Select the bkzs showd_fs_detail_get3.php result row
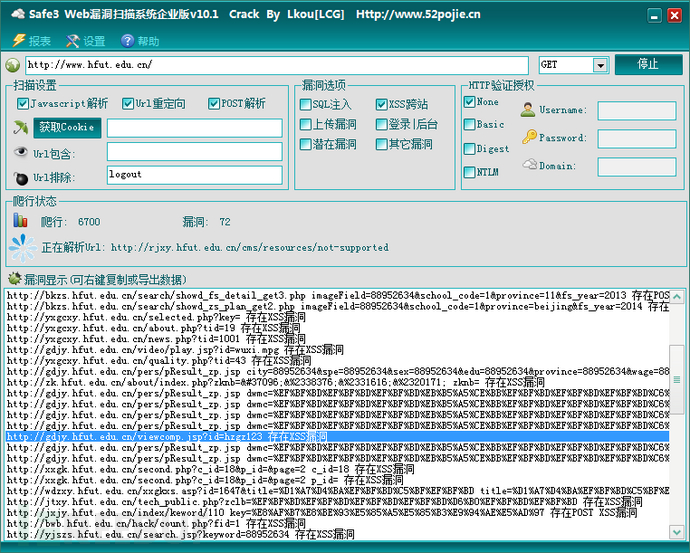This screenshot has width=690, height=553. [x=338, y=295]
